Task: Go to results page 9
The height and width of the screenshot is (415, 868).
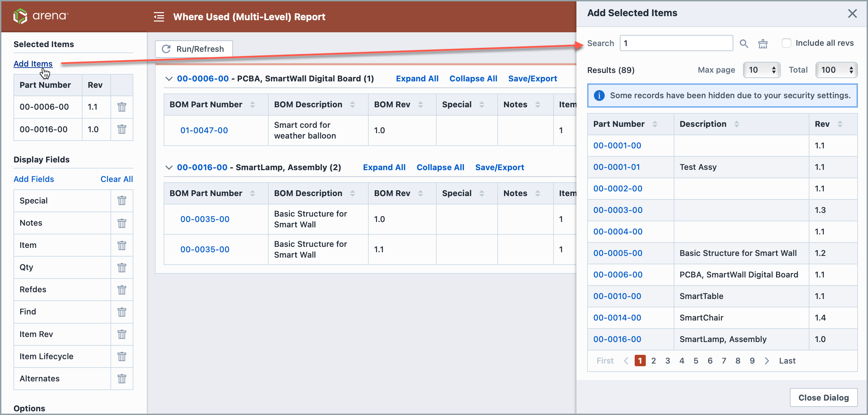Action: [x=752, y=361]
